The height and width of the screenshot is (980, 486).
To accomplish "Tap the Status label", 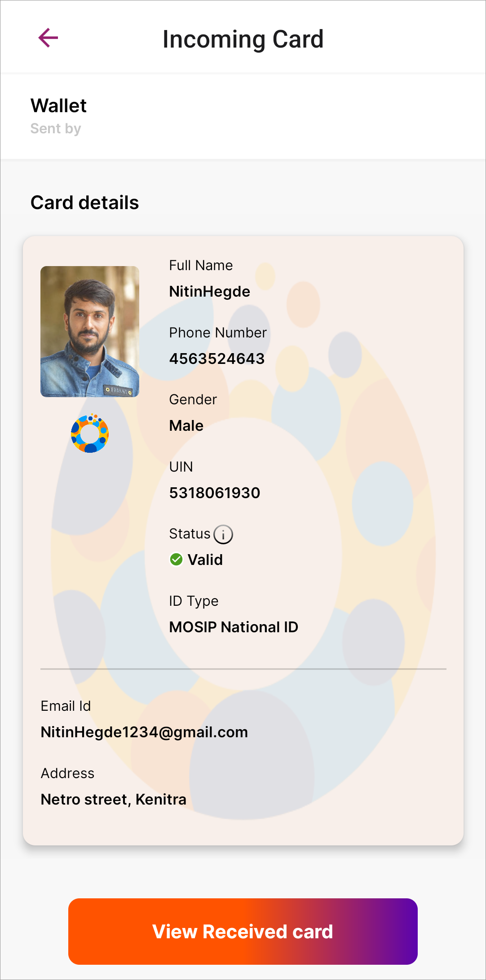I will coord(190,534).
